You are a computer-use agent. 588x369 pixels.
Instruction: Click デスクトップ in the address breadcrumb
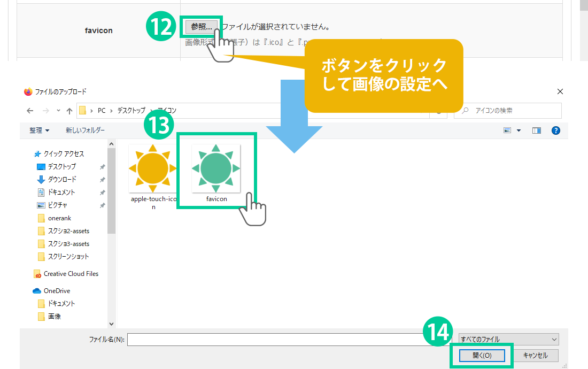tap(131, 111)
